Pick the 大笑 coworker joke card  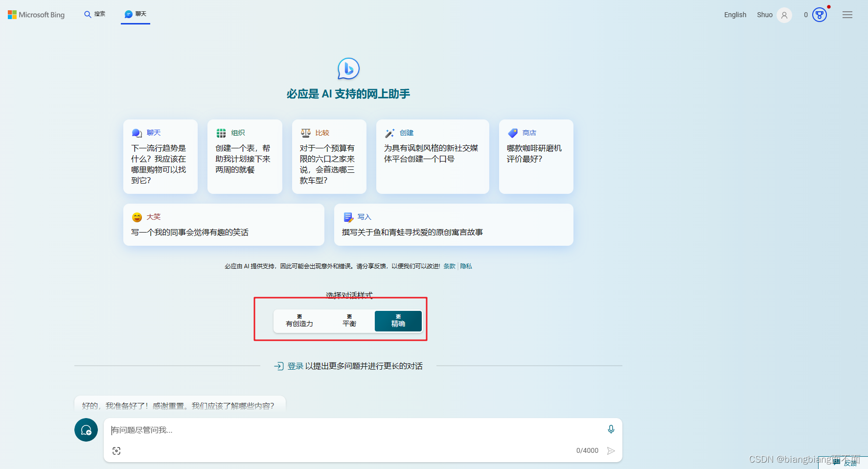(x=224, y=225)
